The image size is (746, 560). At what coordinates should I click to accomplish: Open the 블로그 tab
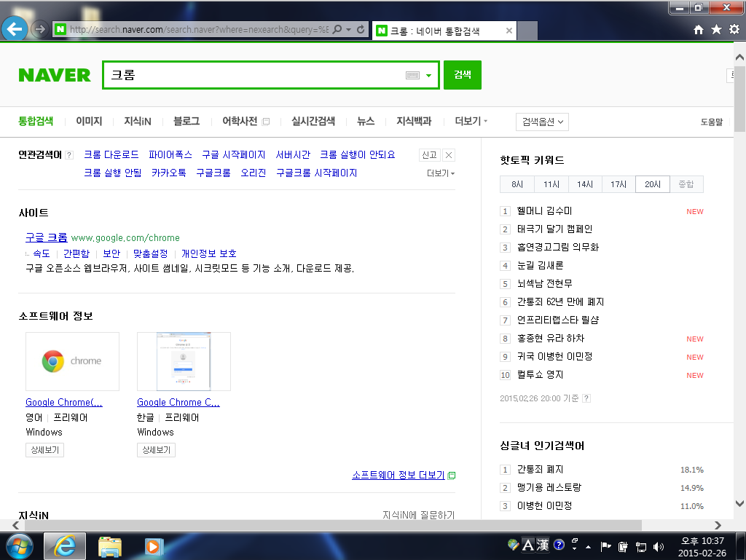coord(186,121)
